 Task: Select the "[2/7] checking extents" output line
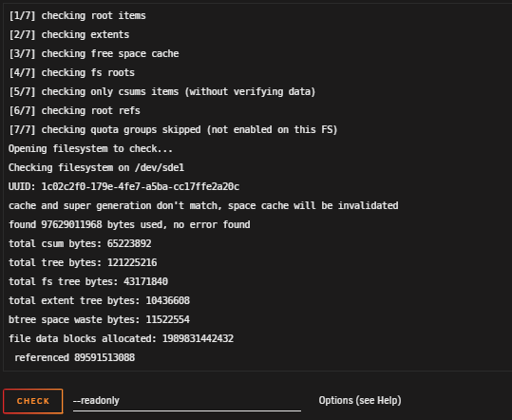69,34
